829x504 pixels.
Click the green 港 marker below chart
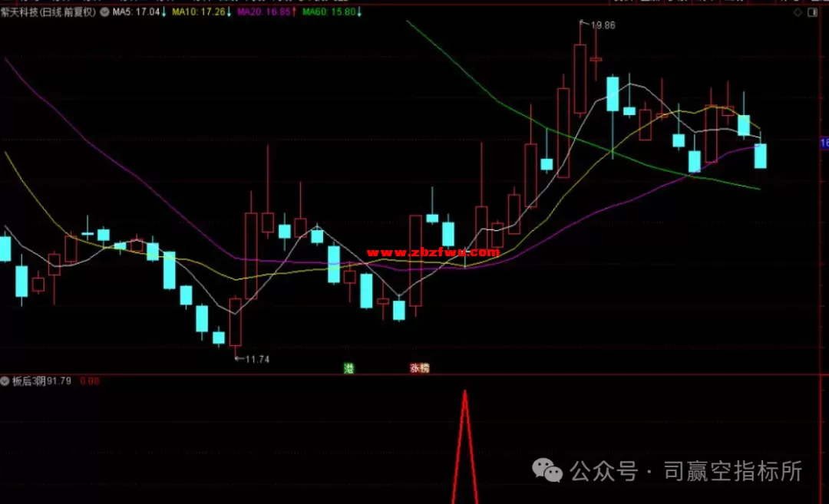tap(348, 368)
